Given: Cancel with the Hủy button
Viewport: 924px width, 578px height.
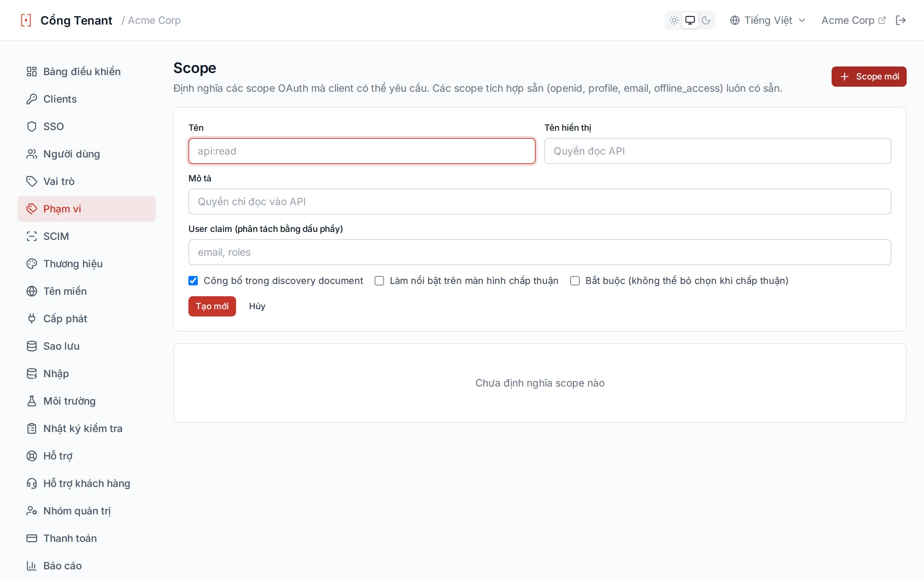Looking at the screenshot, I should pos(257,306).
